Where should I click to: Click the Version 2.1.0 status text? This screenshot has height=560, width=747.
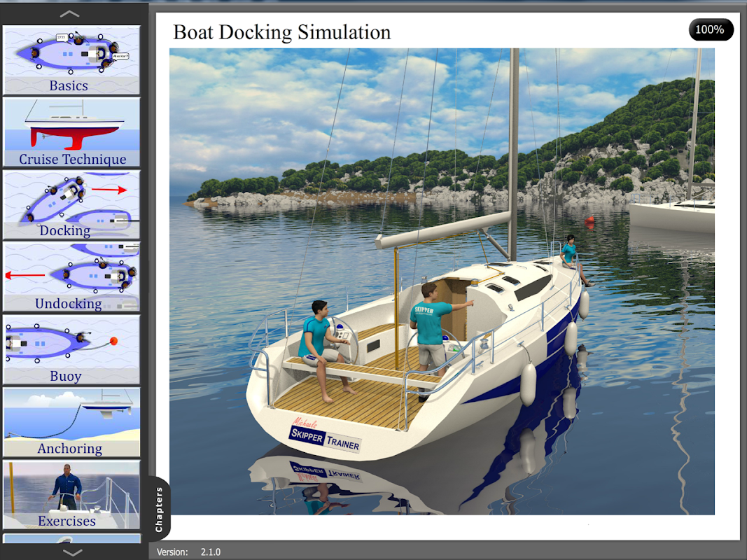[x=188, y=552]
